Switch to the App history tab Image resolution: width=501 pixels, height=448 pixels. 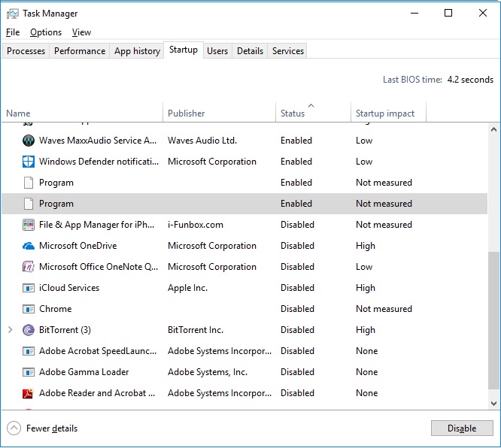(137, 51)
